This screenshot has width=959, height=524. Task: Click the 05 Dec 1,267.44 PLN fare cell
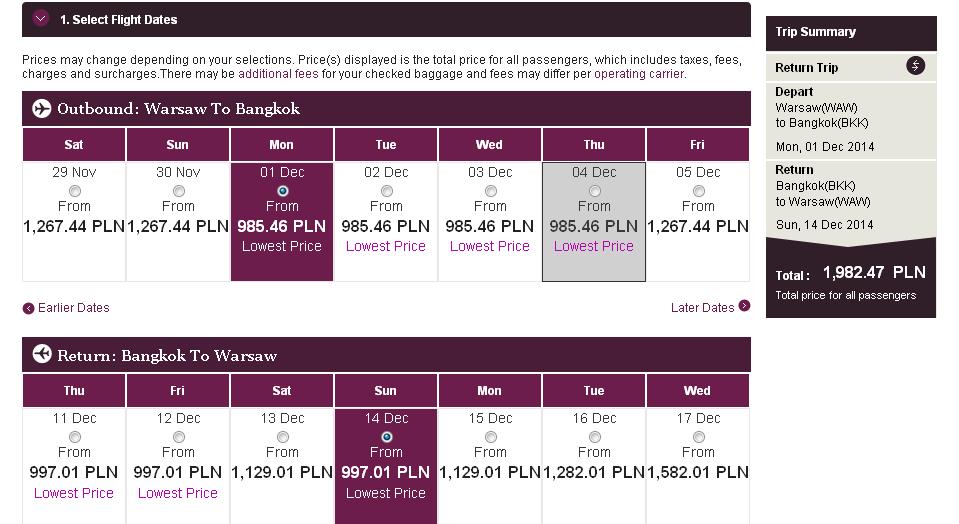point(698,221)
